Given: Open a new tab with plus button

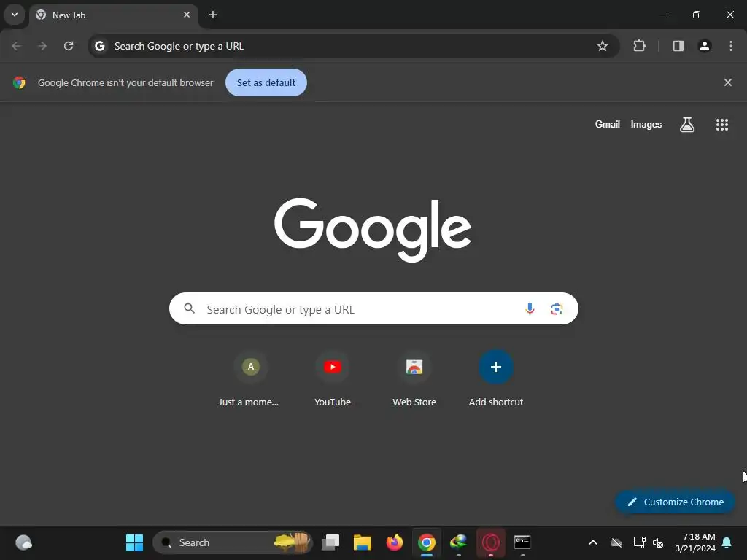Looking at the screenshot, I should tap(213, 15).
